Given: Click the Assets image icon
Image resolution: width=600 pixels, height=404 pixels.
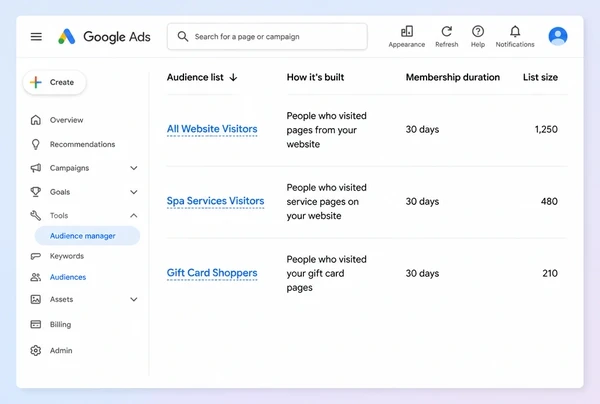Looking at the screenshot, I should click(x=36, y=299).
